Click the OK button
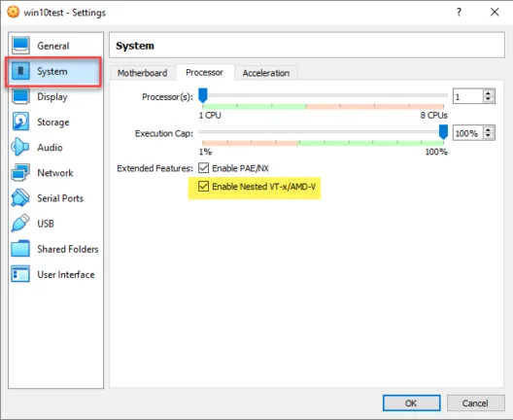The width and height of the screenshot is (513, 420). click(x=411, y=402)
